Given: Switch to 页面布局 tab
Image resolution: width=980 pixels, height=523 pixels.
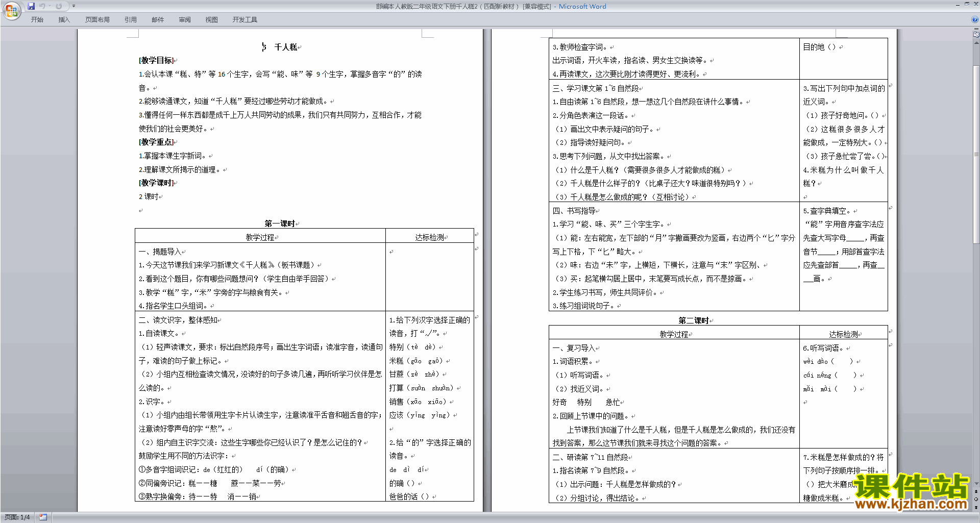Looking at the screenshot, I should coord(97,19).
